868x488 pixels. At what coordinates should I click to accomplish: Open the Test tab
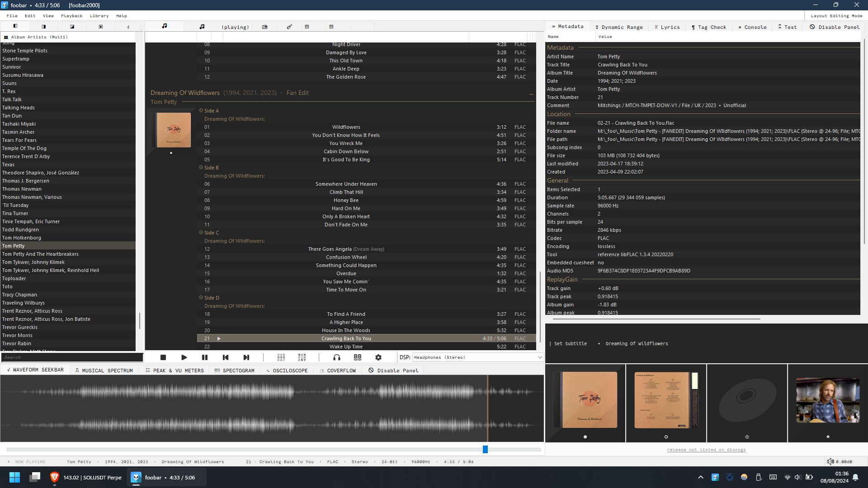click(788, 27)
